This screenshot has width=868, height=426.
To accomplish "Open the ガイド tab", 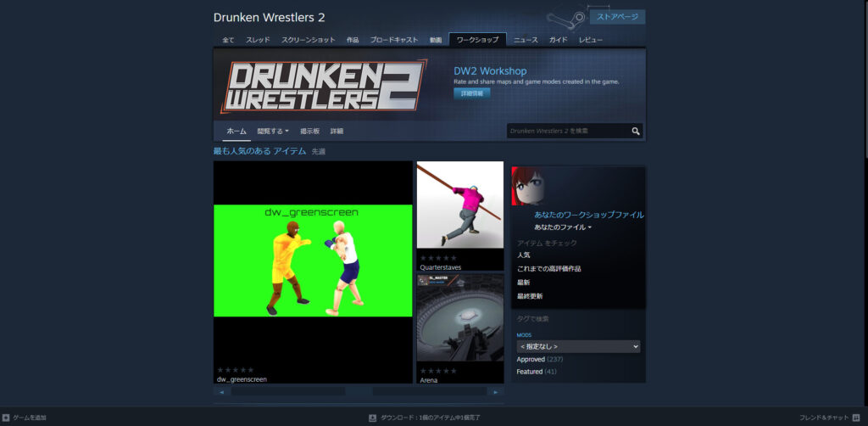I will [558, 40].
